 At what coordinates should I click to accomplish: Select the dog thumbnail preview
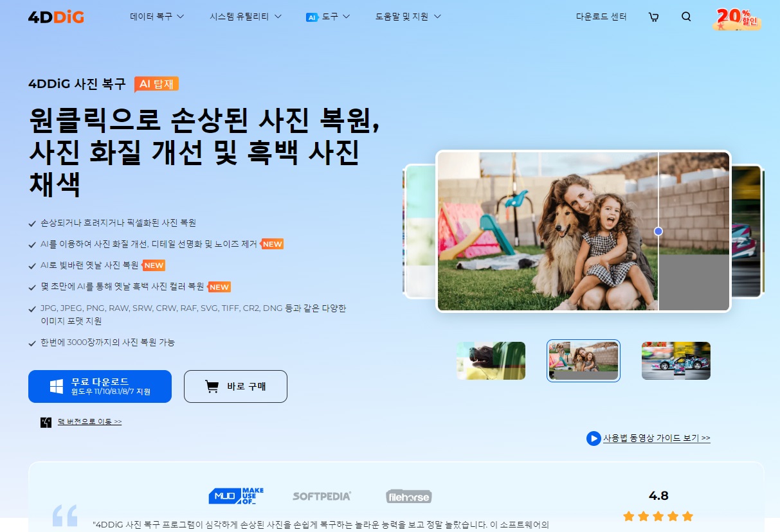(x=491, y=360)
